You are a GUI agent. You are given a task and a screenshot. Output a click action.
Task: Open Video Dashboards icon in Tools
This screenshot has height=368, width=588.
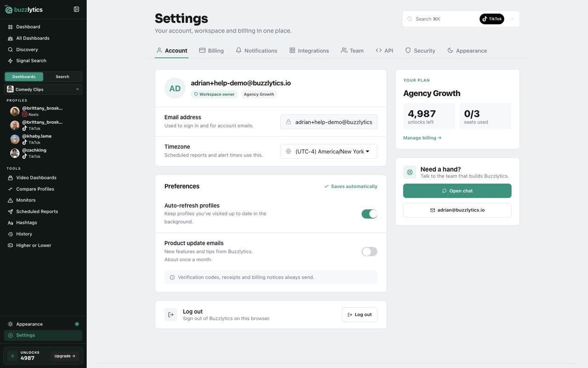point(10,178)
